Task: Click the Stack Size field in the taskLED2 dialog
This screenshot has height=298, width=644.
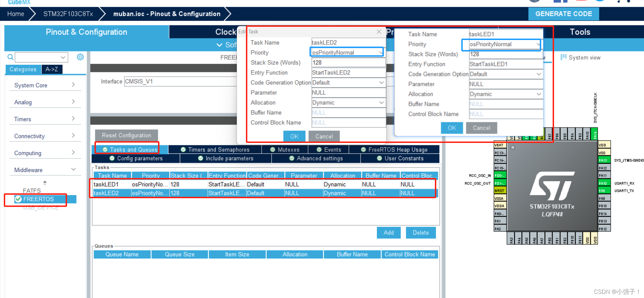Action: [x=349, y=63]
